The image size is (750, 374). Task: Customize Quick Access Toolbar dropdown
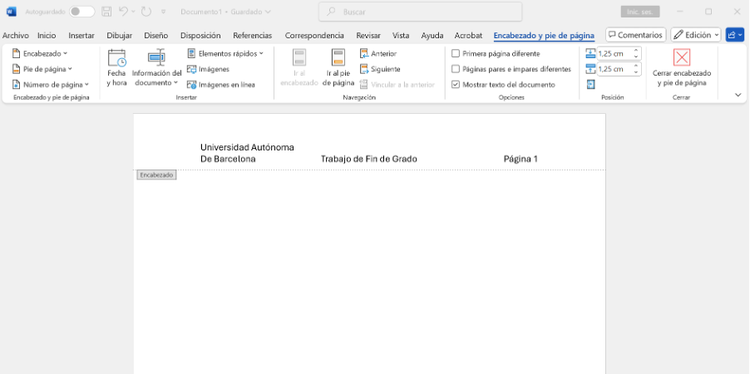163,11
